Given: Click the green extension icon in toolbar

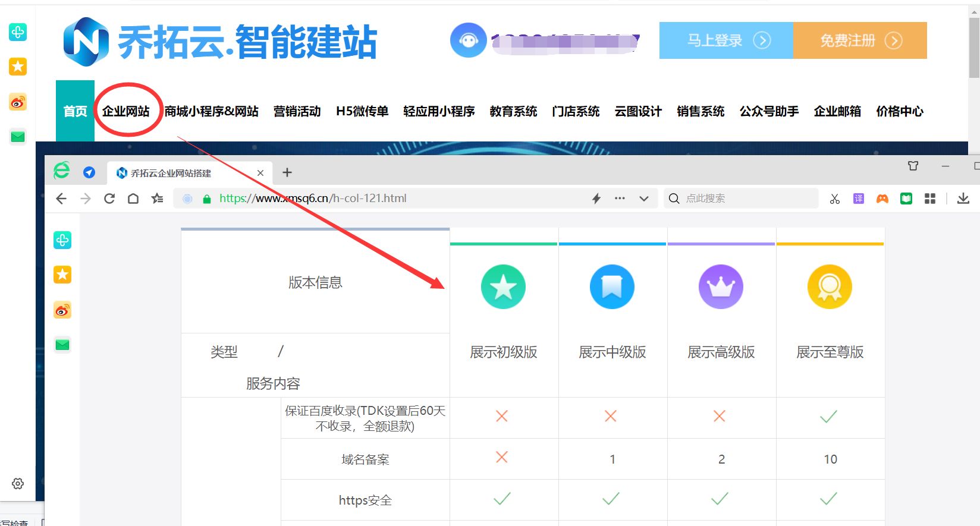Looking at the screenshot, I should tap(906, 199).
